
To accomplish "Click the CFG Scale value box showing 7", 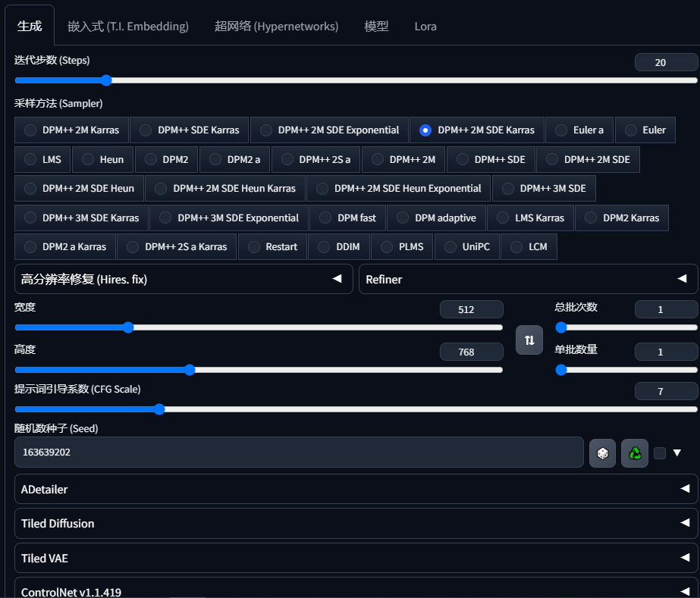I will pyautogui.click(x=666, y=391).
